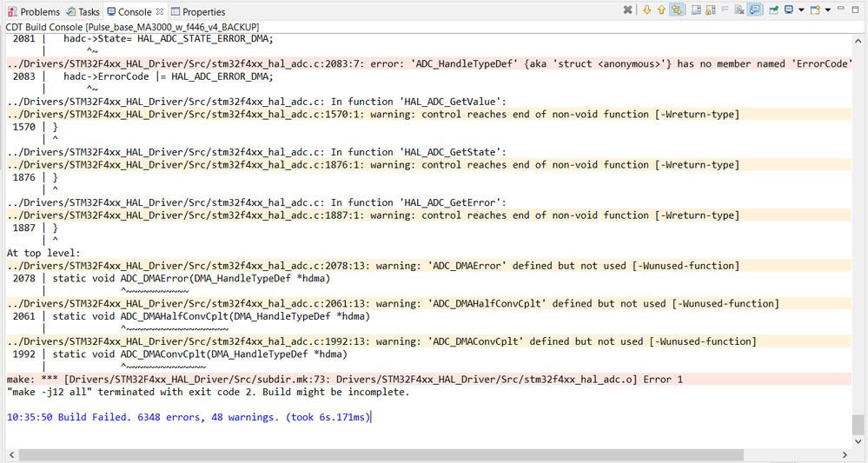Image resolution: width=868 pixels, height=463 pixels.
Task: Click the Open Console icon
Action: pos(815,10)
